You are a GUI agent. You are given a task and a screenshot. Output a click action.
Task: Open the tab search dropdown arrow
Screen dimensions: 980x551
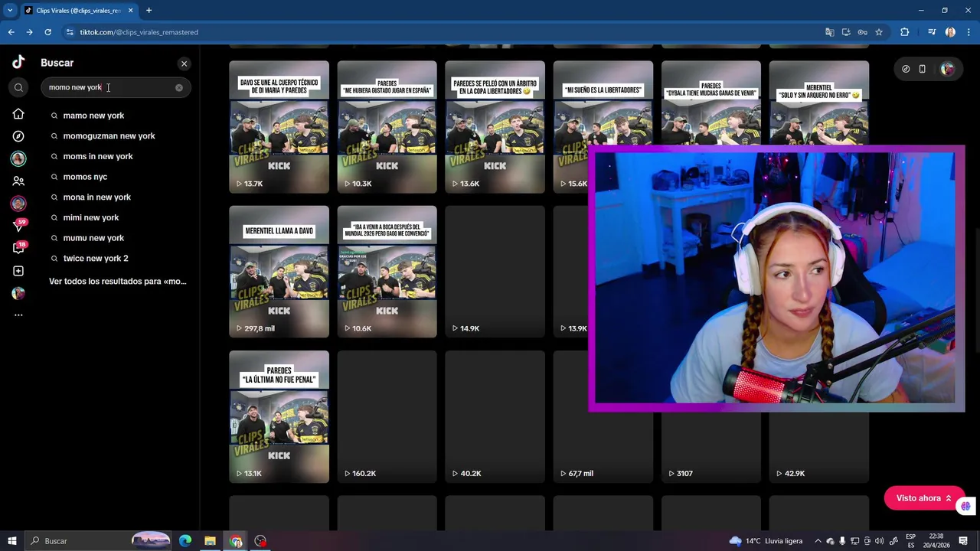(x=10, y=11)
